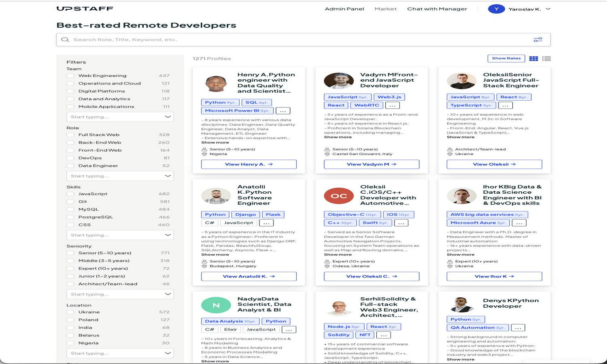The height and width of the screenshot is (364, 607).
Task: Enable Data and Analytics filter
Action: click(x=70, y=99)
